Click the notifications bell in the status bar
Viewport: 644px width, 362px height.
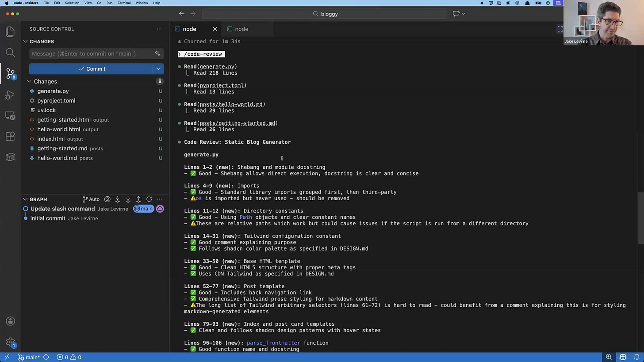pos(636,357)
